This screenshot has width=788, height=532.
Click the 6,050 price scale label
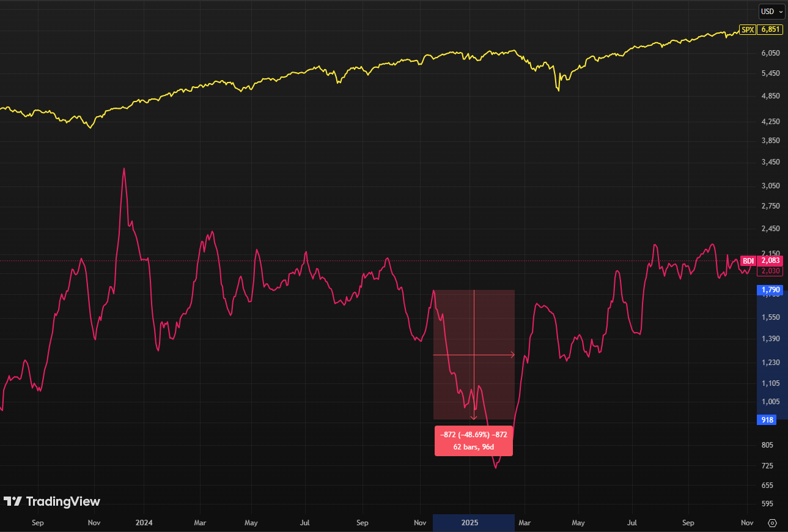click(x=770, y=53)
